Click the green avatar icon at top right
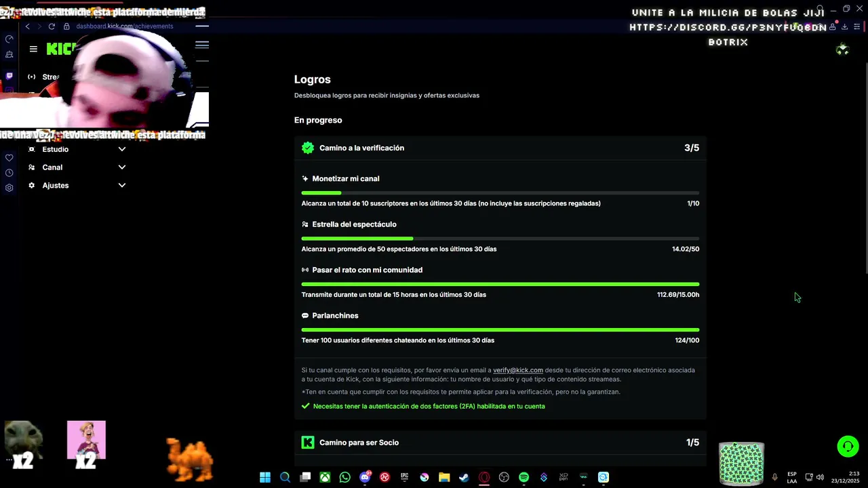 (842, 49)
